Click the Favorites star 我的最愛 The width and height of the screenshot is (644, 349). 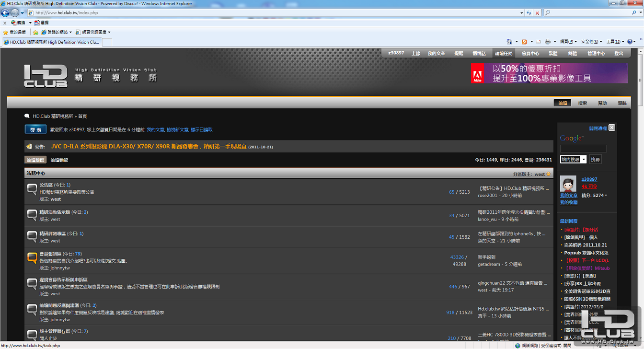(x=14, y=32)
